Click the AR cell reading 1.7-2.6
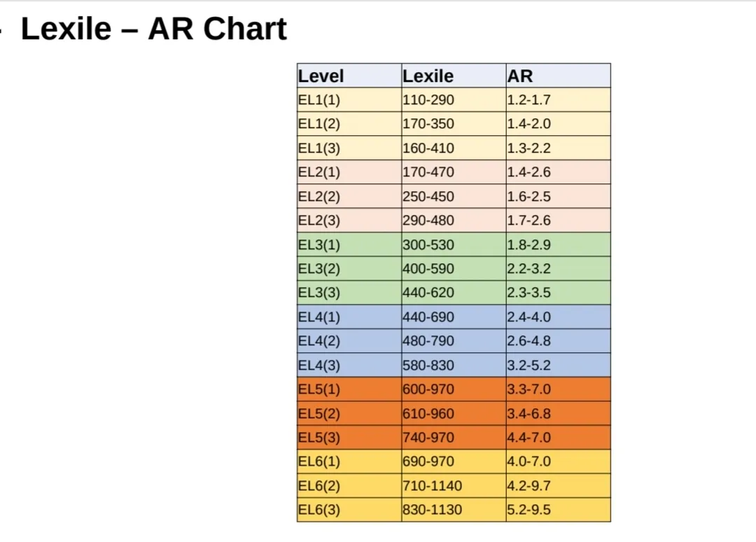Image resolution: width=756 pixels, height=542 pixels. (x=558, y=221)
